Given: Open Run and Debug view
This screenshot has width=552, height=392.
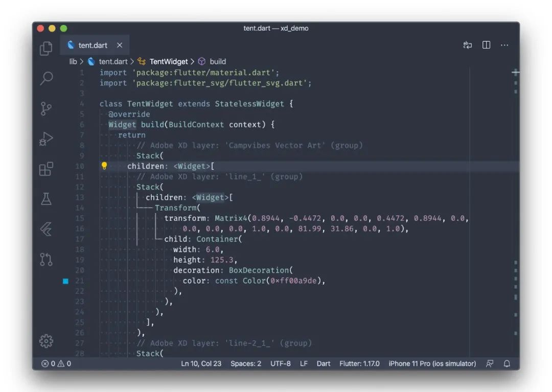Looking at the screenshot, I should [x=46, y=139].
